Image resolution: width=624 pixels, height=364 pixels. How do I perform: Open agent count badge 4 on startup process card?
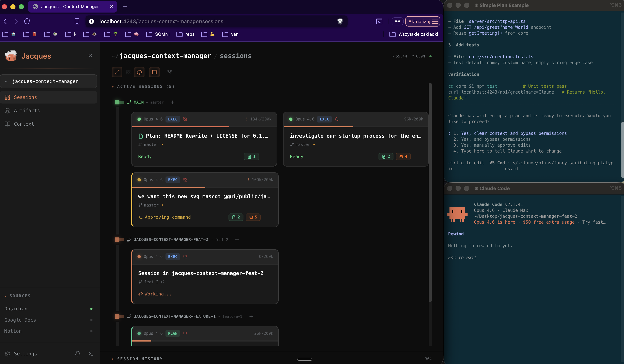pyautogui.click(x=403, y=157)
